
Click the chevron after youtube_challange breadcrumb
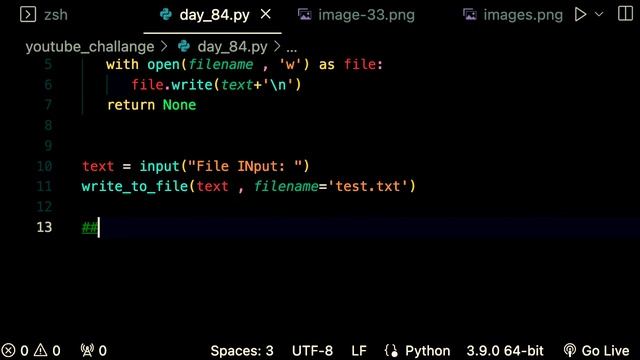[164, 47]
